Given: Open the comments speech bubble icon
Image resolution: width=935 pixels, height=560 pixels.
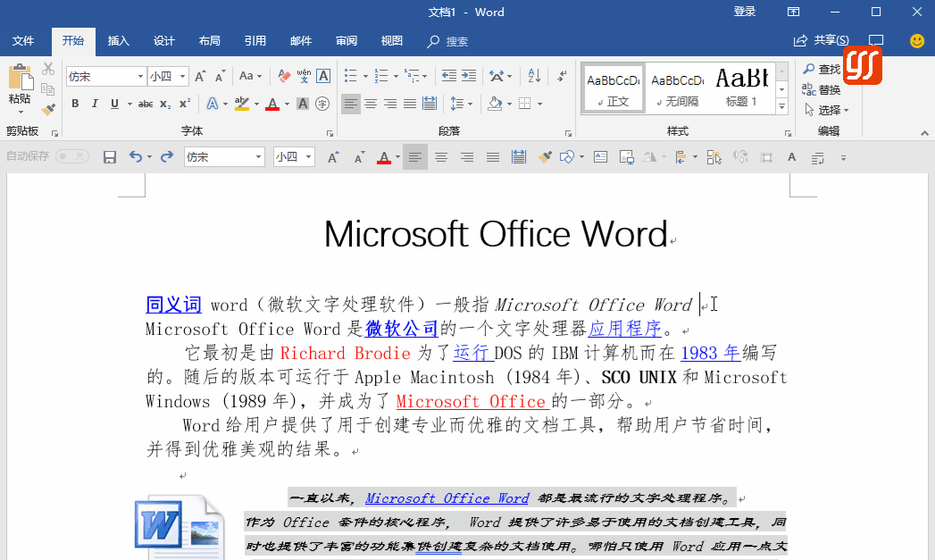Looking at the screenshot, I should click(x=876, y=40).
